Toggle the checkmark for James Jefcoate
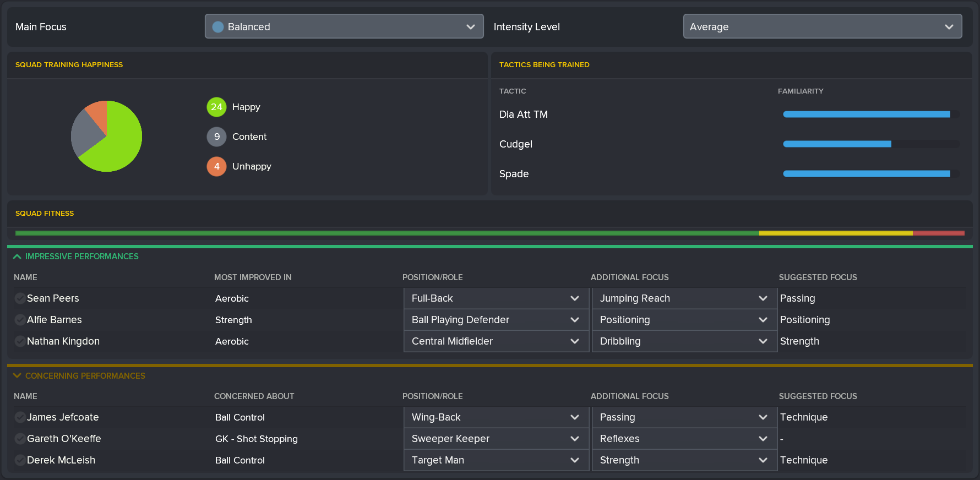Screen dimensions: 980x480 tap(20, 417)
